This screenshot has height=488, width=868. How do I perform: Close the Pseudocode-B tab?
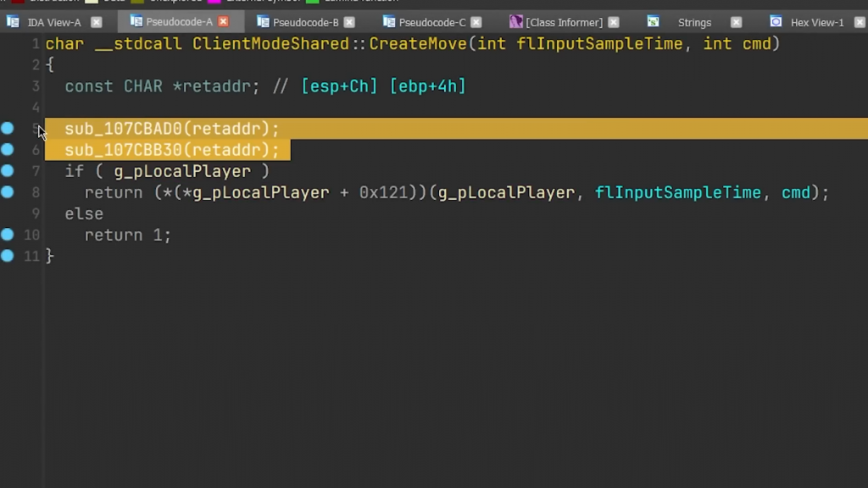coord(349,22)
